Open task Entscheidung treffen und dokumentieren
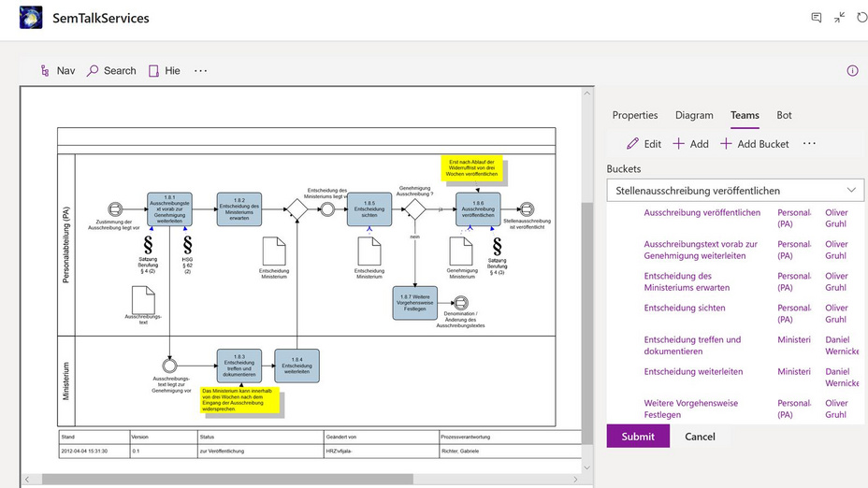This screenshot has width=868, height=488. 692,345
